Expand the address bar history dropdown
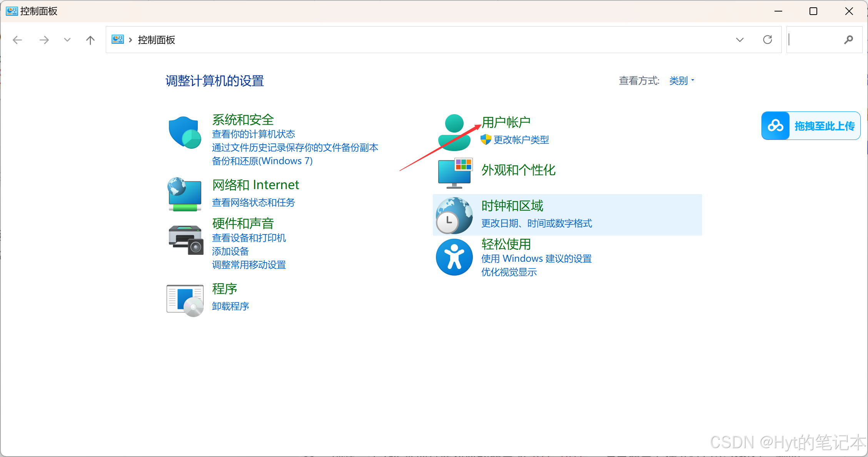 (739, 40)
